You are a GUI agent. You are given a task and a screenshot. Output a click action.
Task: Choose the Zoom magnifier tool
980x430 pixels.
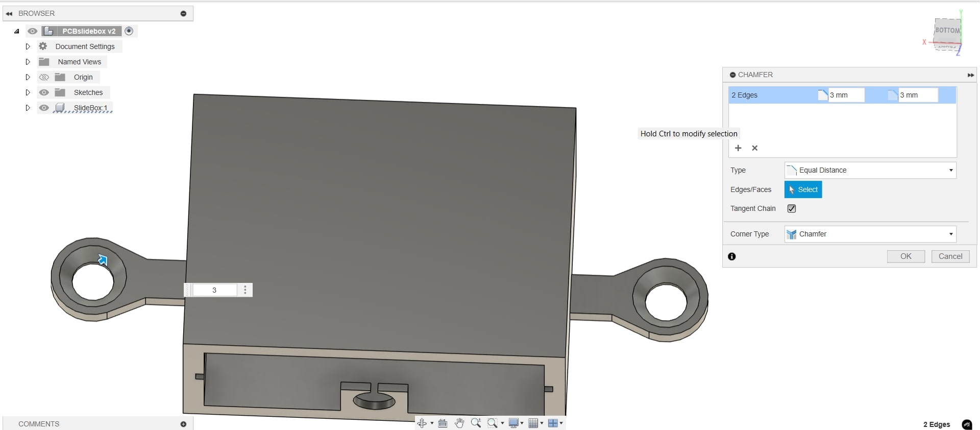click(x=476, y=423)
